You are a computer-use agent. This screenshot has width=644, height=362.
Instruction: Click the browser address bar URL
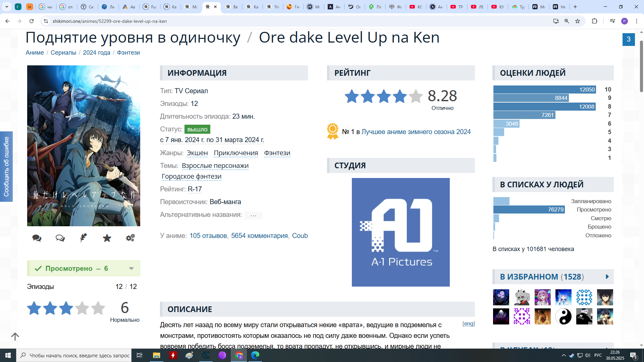click(x=110, y=21)
